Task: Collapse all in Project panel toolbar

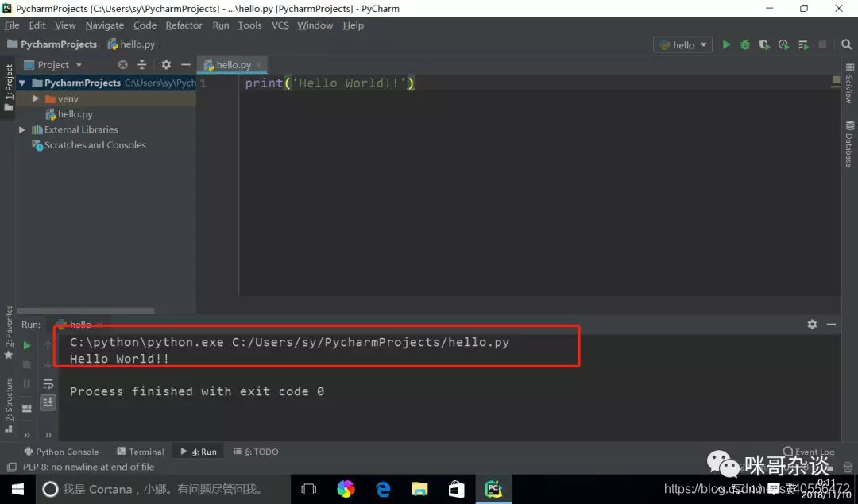Action: tap(141, 64)
